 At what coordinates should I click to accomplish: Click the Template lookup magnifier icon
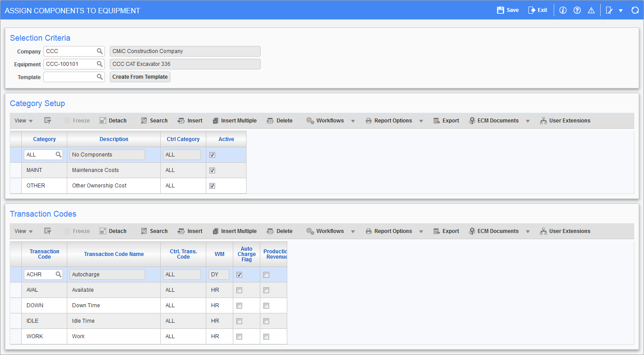100,77
